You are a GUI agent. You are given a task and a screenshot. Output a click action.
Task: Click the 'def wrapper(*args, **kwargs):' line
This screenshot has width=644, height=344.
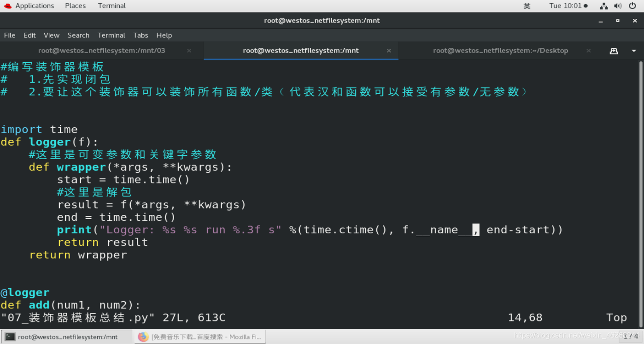pyautogui.click(x=131, y=167)
